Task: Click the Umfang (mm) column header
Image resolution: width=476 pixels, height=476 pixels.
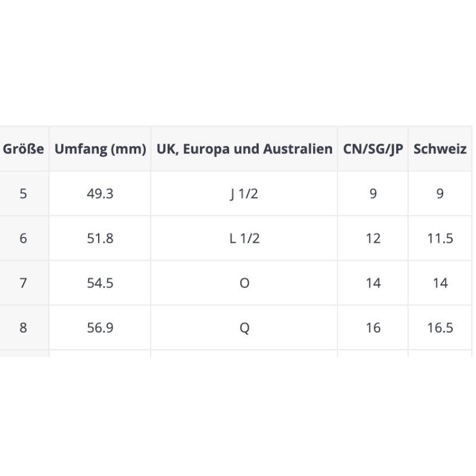Action: pyautogui.click(x=100, y=149)
